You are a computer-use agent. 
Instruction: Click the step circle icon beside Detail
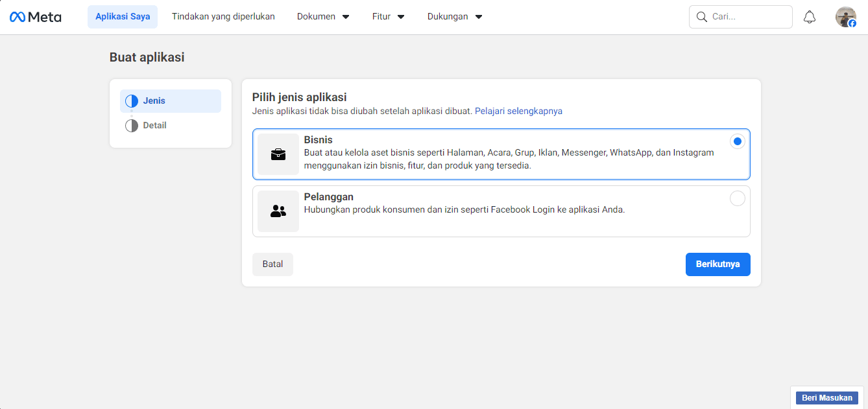click(x=132, y=126)
